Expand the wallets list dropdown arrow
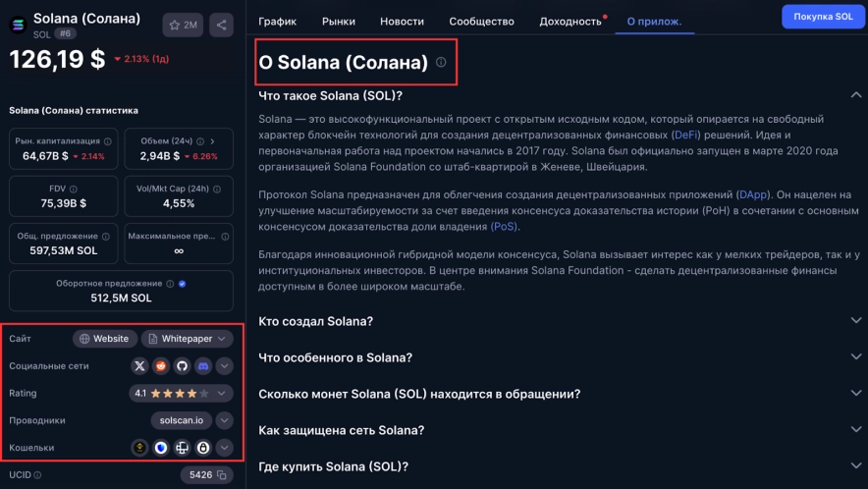The width and height of the screenshot is (868, 489). pos(225,448)
